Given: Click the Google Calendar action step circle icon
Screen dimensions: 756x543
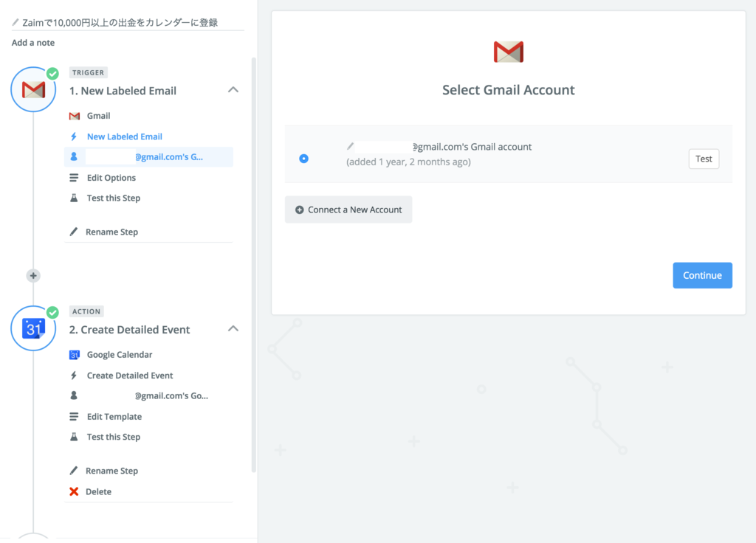Looking at the screenshot, I should point(33,328).
